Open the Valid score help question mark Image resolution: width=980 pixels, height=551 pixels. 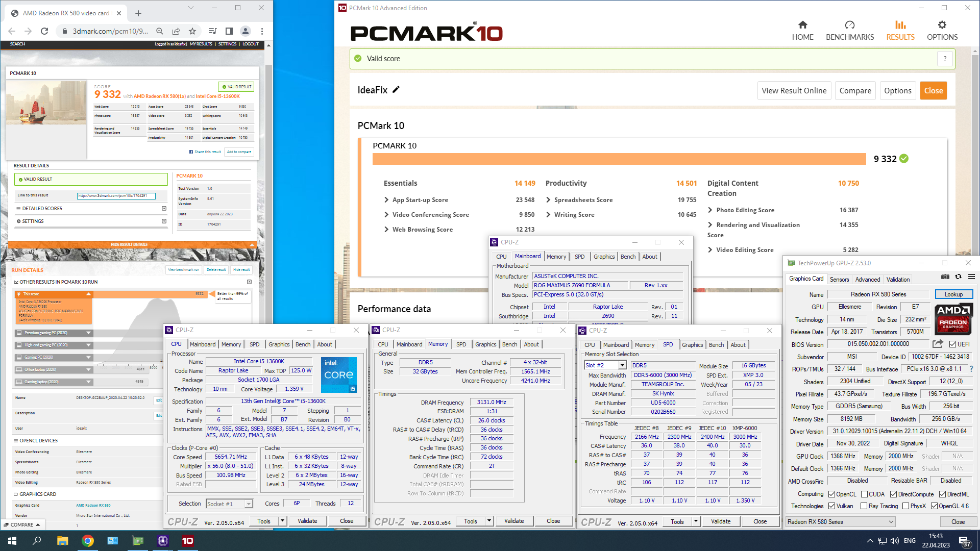[x=945, y=59]
